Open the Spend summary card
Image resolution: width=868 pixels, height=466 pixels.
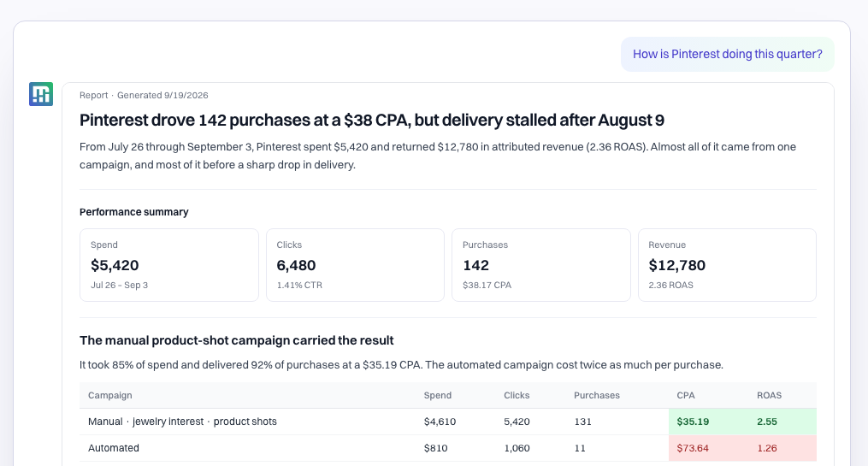pyautogui.click(x=169, y=265)
